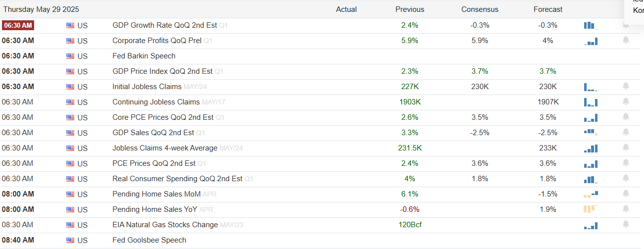Enable alert bell for Pending Home Sales MoM
644x249 pixels.
pos(626,194)
